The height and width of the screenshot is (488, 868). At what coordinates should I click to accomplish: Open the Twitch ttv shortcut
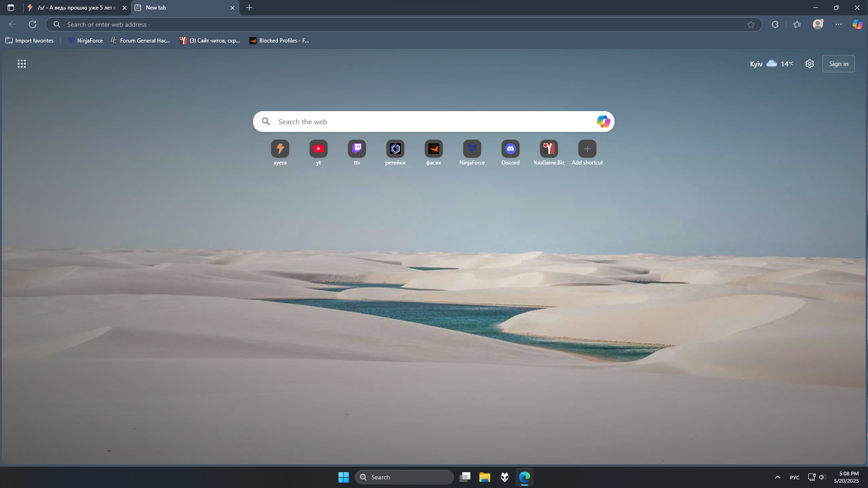(x=357, y=149)
